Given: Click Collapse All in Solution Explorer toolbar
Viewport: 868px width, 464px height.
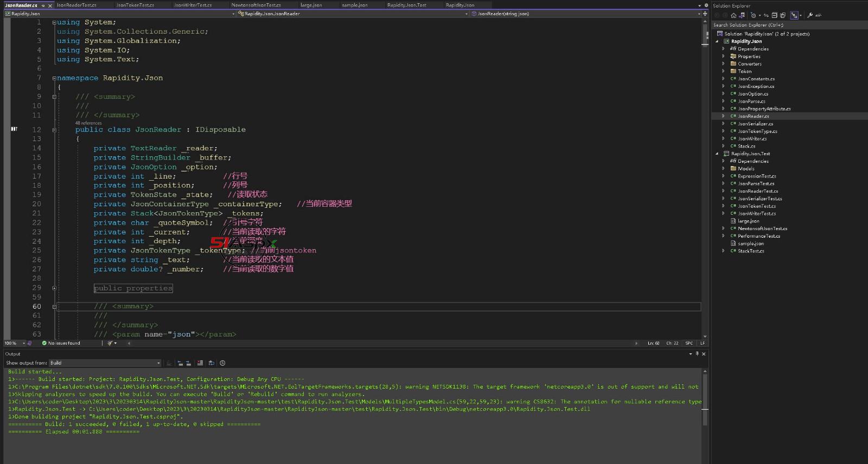Looking at the screenshot, I should (774, 15).
